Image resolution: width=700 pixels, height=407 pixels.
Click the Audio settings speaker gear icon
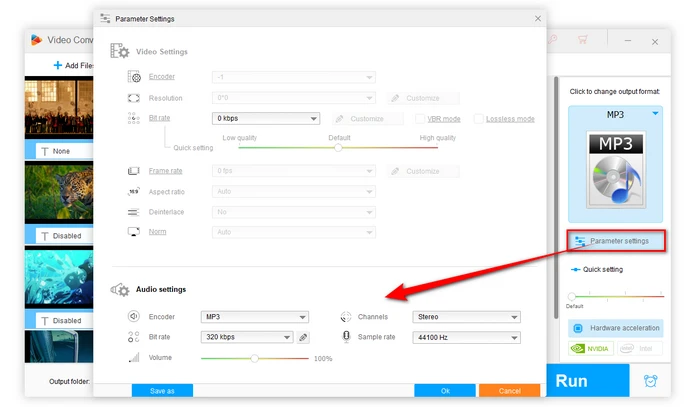(x=120, y=290)
